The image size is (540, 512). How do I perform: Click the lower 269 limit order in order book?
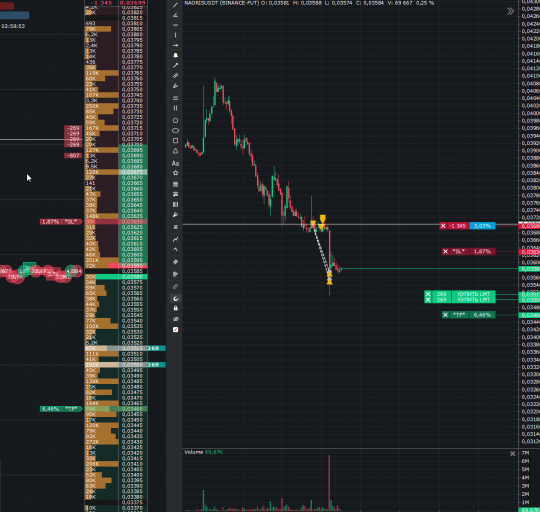pyautogui.click(x=157, y=365)
